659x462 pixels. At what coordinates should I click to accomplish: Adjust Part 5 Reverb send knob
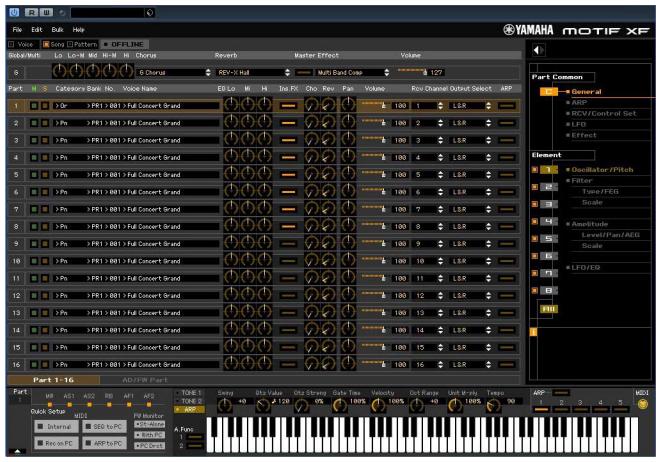point(328,174)
